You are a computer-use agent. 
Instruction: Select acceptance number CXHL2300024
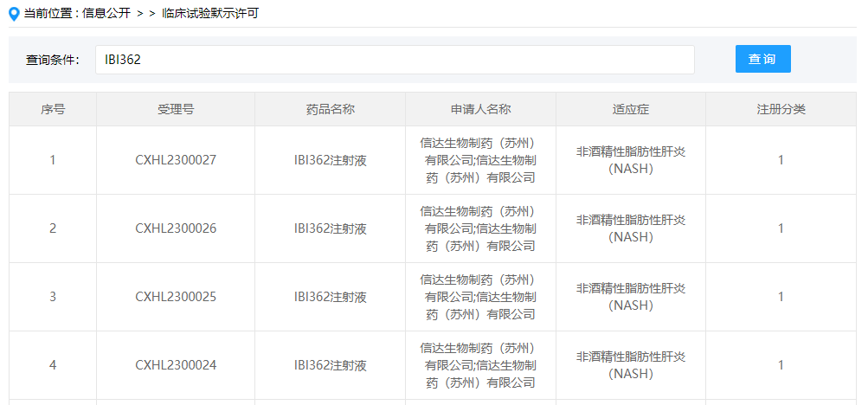[x=176, y=365]
